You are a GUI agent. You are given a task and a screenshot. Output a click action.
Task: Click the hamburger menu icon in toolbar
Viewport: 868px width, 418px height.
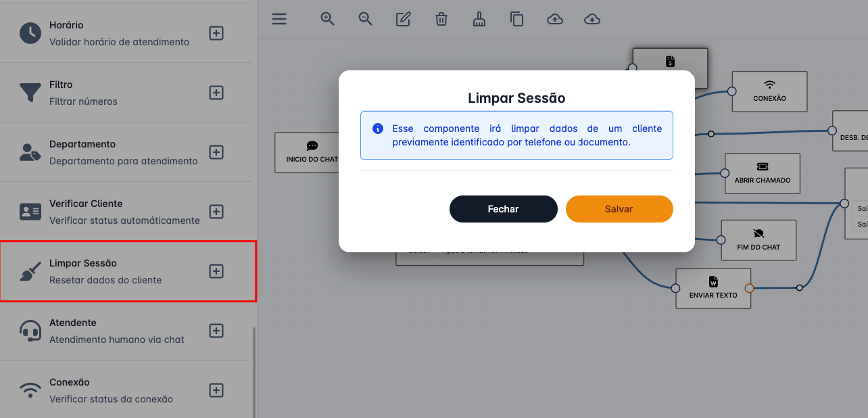pos(279,19)
